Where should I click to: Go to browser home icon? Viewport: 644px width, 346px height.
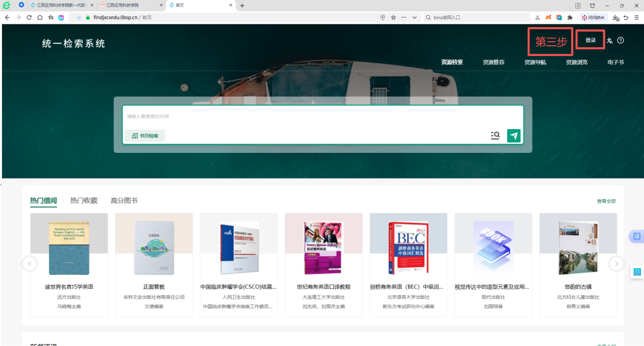pos(40,17)
